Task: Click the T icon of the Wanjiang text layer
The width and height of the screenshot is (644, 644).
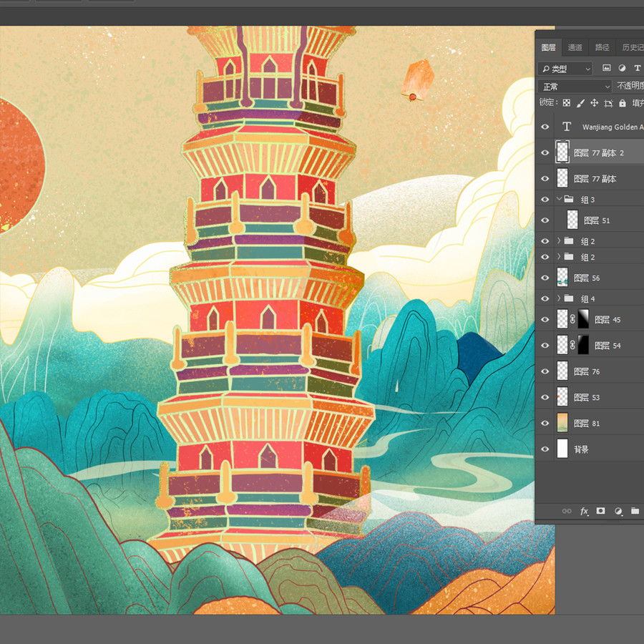Action: tap(567, 127)
